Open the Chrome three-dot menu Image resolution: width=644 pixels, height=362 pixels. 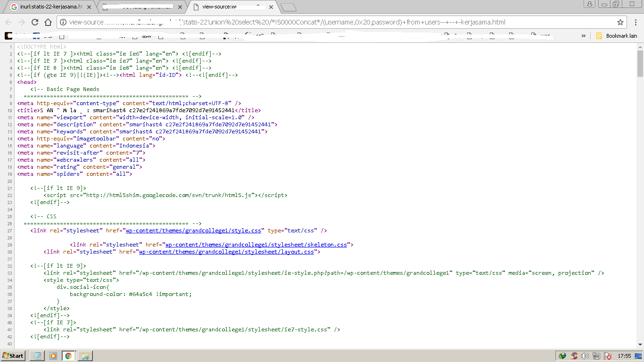tap(636, 22)
